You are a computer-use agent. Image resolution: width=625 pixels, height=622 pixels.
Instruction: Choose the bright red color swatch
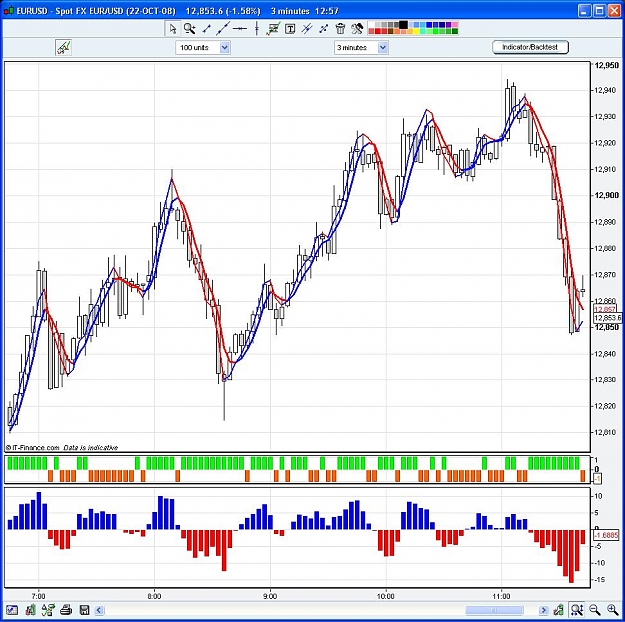(377, 31)
